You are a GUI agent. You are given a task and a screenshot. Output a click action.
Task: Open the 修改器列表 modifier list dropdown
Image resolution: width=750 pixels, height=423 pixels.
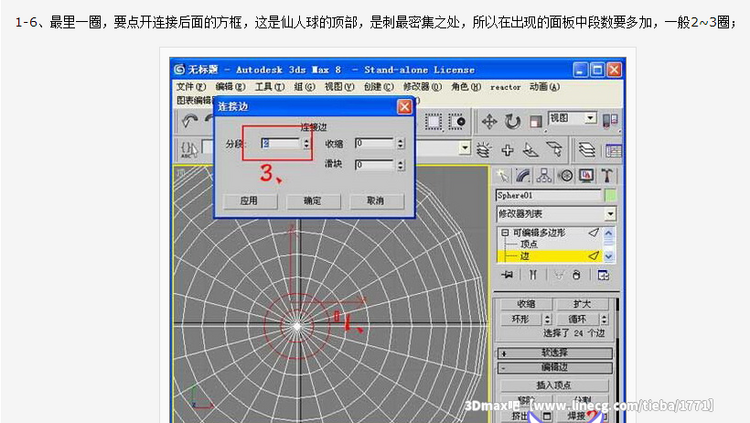(556, 214)
